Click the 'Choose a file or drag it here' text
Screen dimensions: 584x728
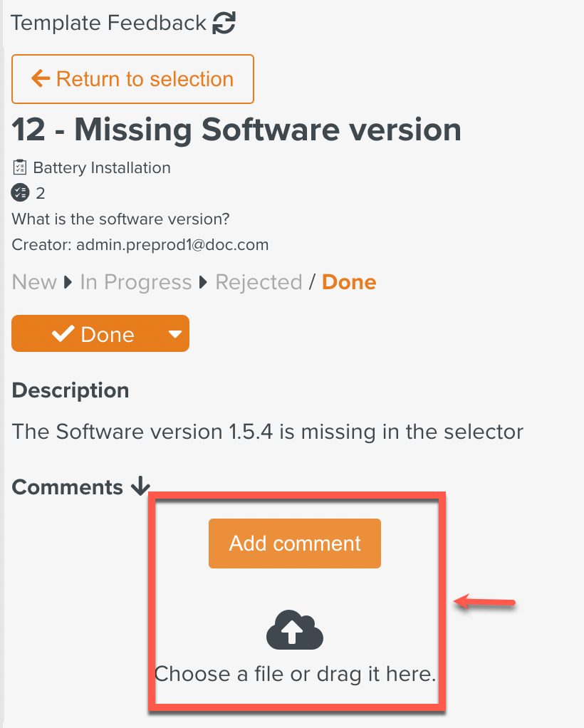tap(295, 674)
